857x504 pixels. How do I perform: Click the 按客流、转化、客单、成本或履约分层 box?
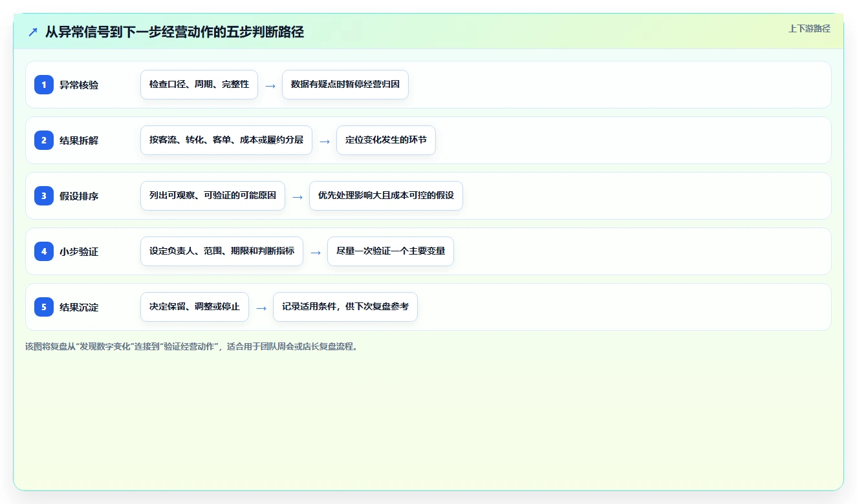point(226,140)
